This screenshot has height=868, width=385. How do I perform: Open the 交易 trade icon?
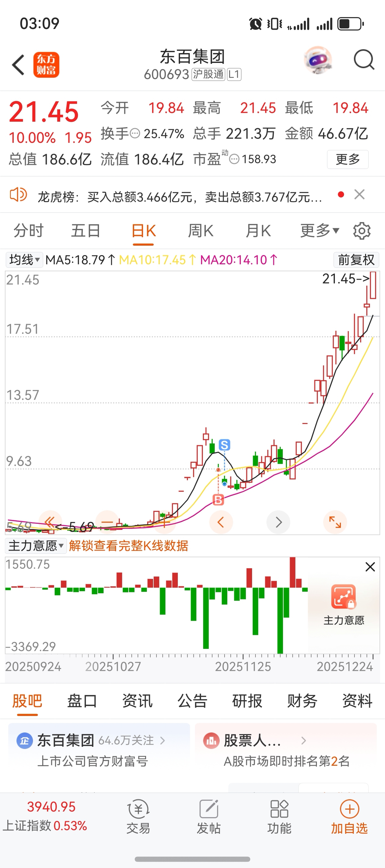pos(138,809)
